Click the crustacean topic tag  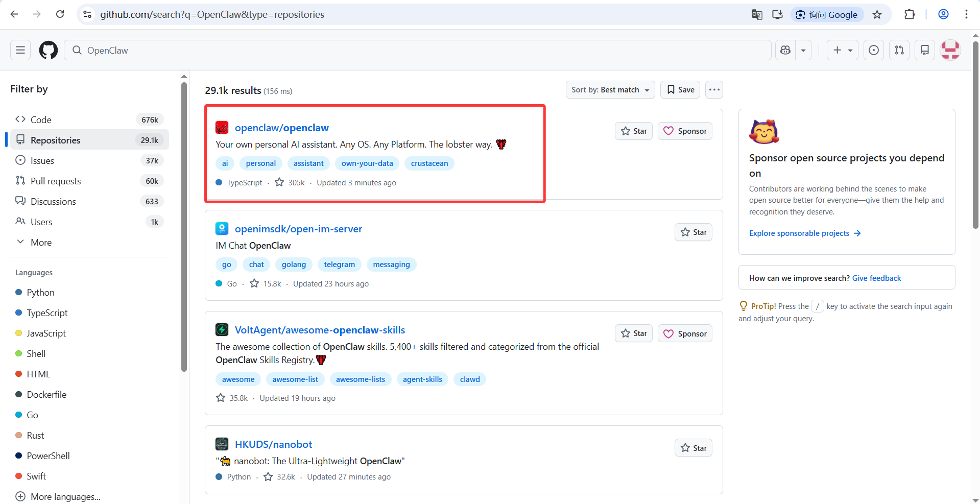pyautogui.click(x=429, y=163)
